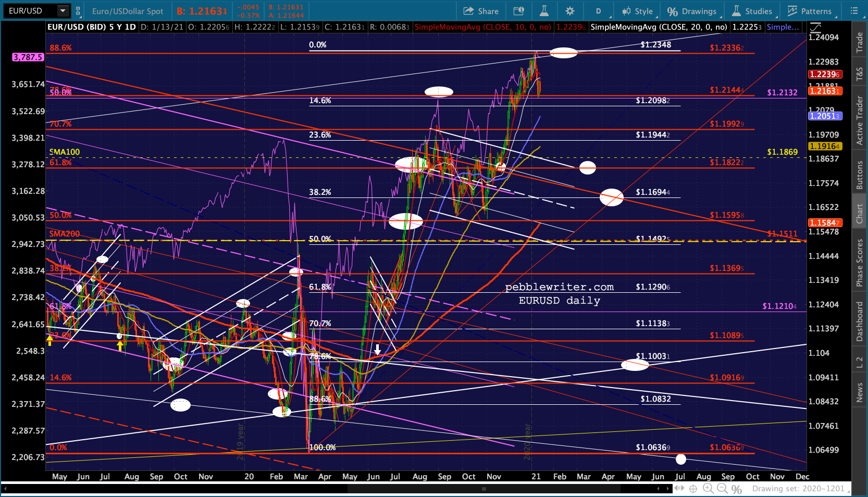Click the symbol link clip icon
Viewport: 868px width, 497px height.
[x=78, y=11]
